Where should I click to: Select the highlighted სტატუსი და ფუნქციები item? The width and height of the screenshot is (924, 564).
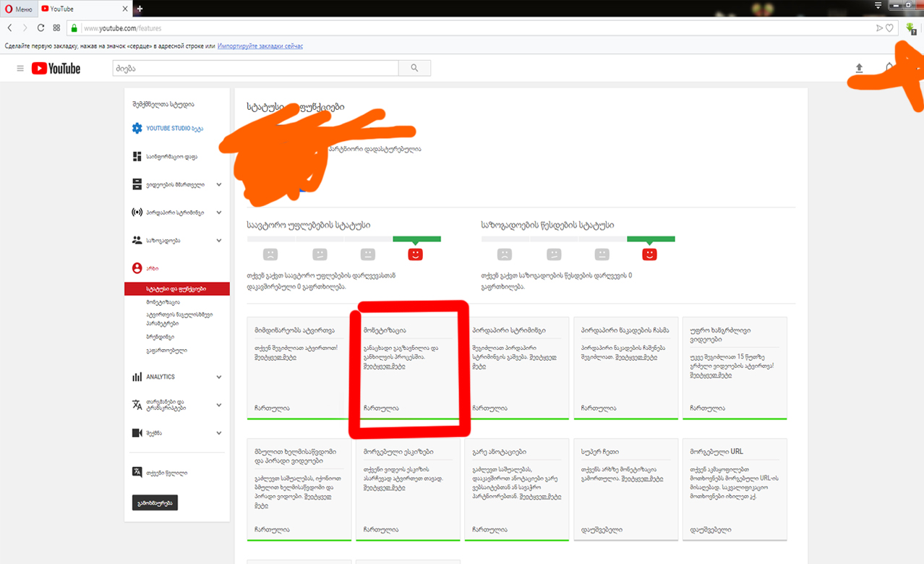click(x=177, y=289)
